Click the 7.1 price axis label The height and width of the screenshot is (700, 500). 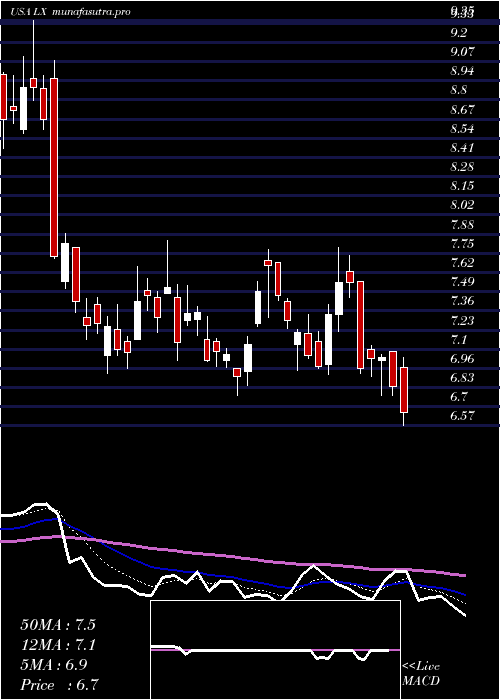[x=459, y=340]
